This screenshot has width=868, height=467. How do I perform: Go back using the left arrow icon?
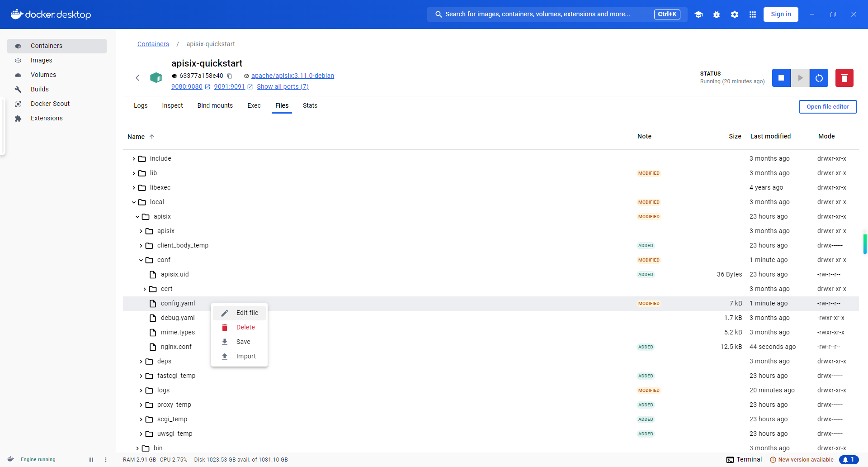click(137, 78)
